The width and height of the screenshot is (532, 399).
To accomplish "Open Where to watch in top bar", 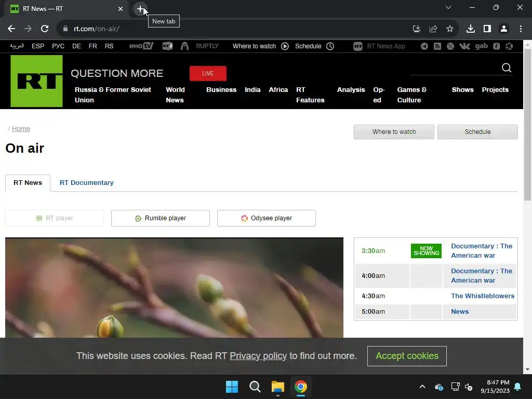I will click(261, 46).
